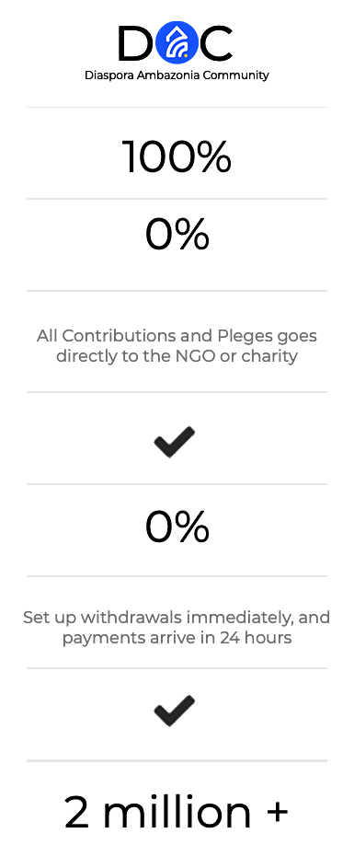Click the divider line under the logo tagline
Viewport: 354px width, 868px height.
pos(177,108)
